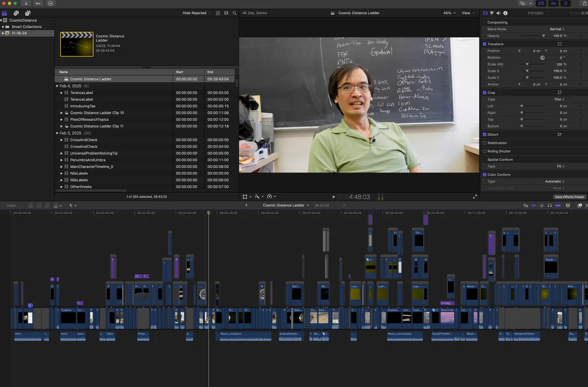This screenshot has width=588, height=387.
Task: Open the timeline tool selector arrow
Action: [x=72, y=205]
